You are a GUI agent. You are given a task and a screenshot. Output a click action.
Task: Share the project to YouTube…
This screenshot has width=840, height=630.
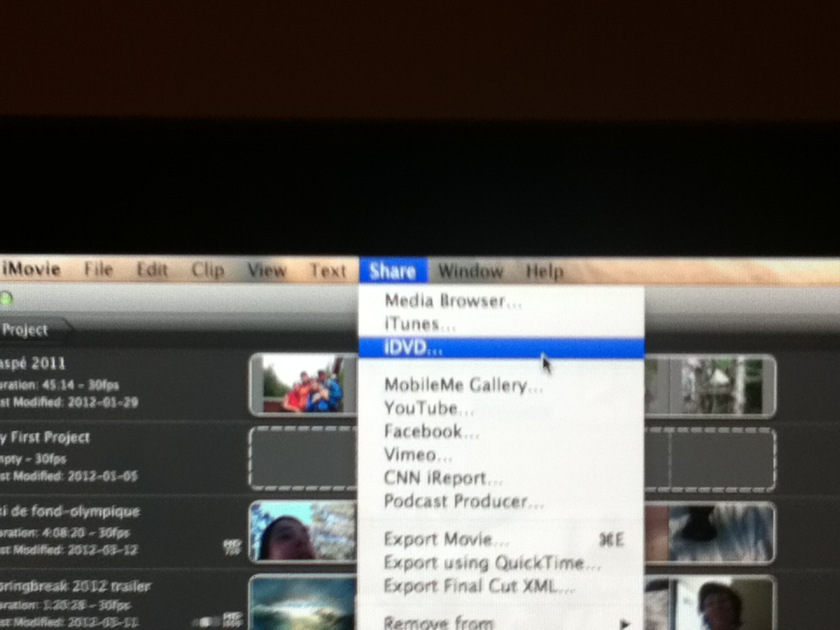(500, 409)
